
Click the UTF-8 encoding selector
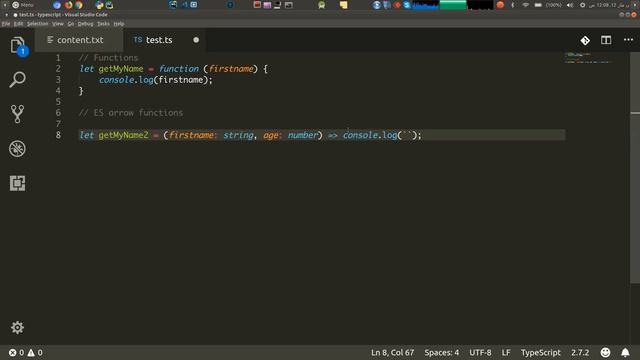(x=480, y=352)
